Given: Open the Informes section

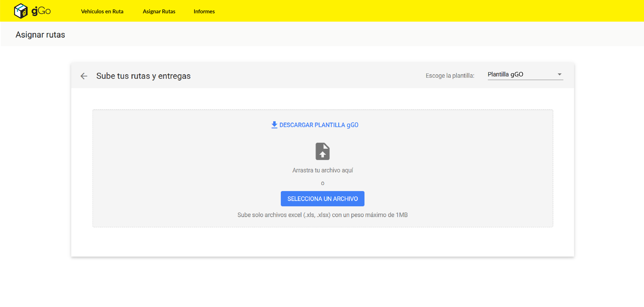Looking at the screenshot, I should (204, 12).
